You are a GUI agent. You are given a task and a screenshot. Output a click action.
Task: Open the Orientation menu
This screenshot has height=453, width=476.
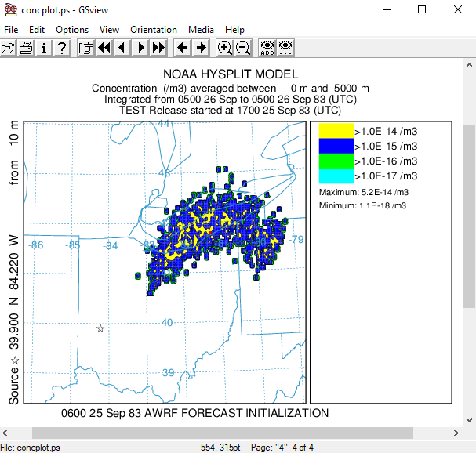pyautogui.click(x=154, y=30)
